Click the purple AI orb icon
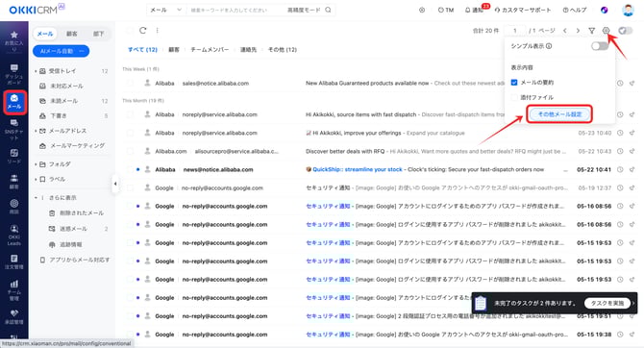Image resolution: width=644 pixels, height=348 pixels. tap(605, 10)
